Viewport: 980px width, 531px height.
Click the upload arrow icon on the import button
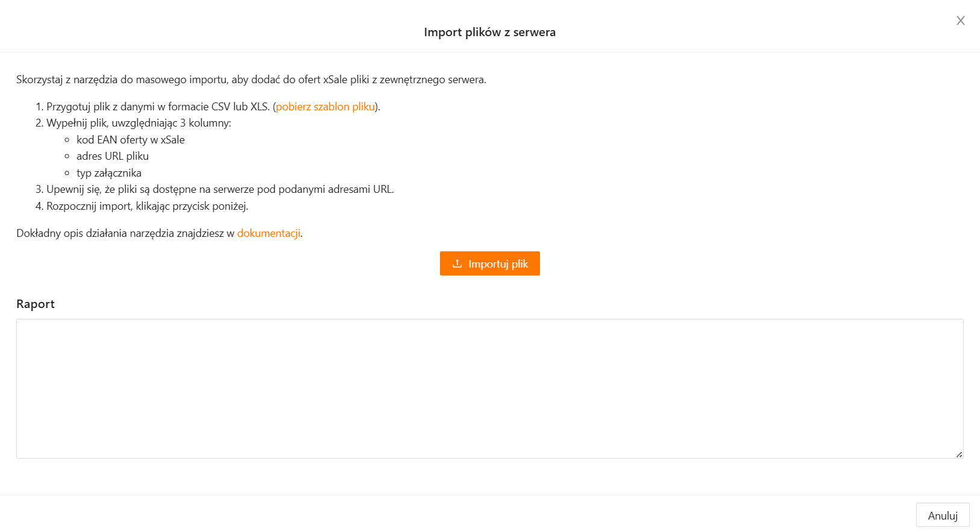[457, 263]
